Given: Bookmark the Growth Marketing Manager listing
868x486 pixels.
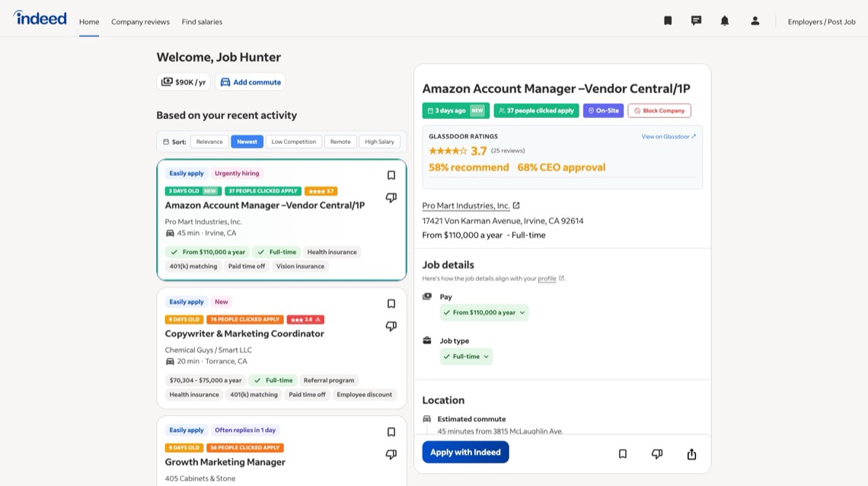Looking at the screenshot, I should (x=391, y=431).
